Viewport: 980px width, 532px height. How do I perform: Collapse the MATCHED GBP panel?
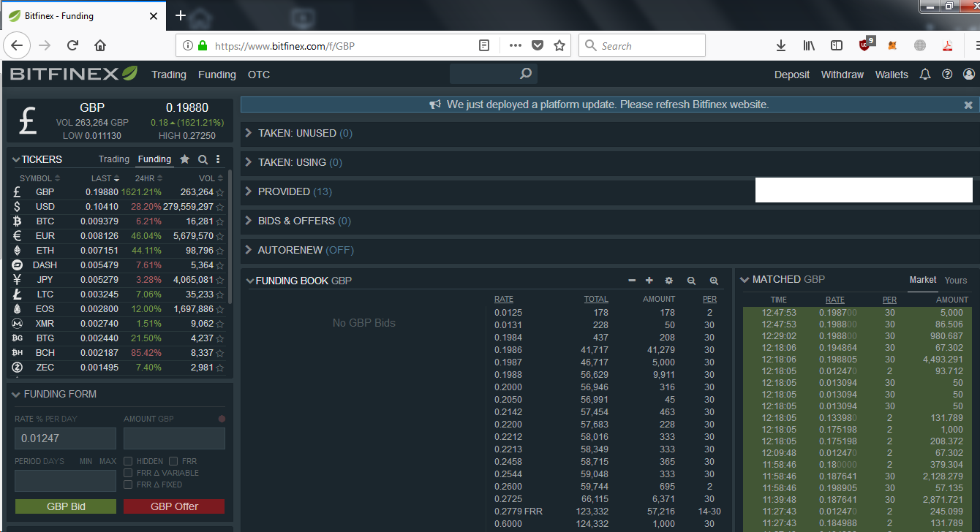745,279
